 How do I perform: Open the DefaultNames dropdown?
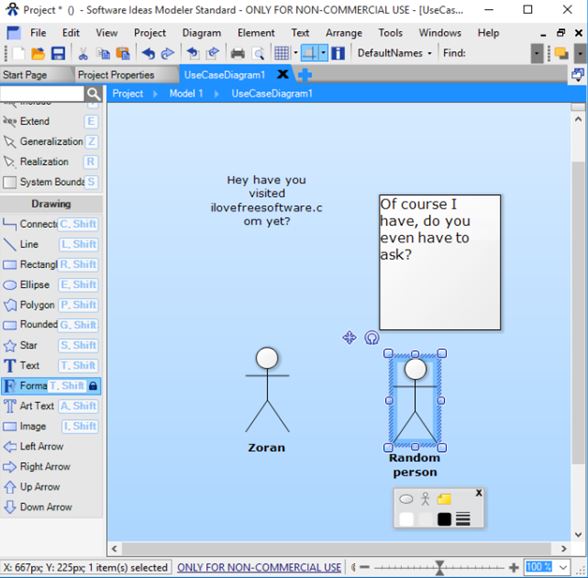click(394, 53)
